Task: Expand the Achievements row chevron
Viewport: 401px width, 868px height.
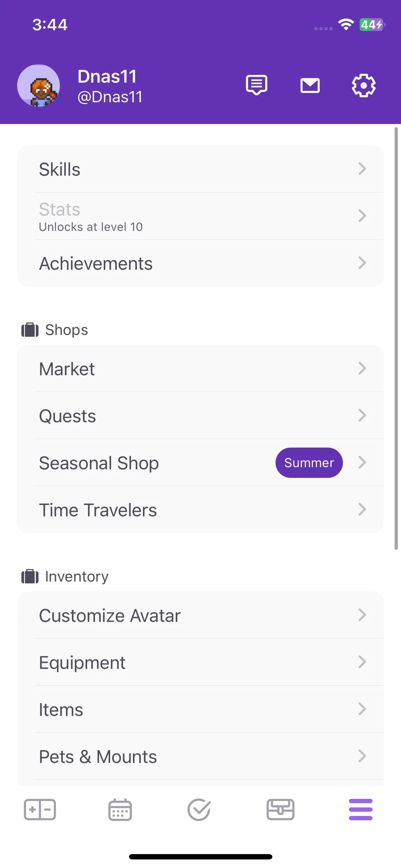Action: tap(362, 263)
